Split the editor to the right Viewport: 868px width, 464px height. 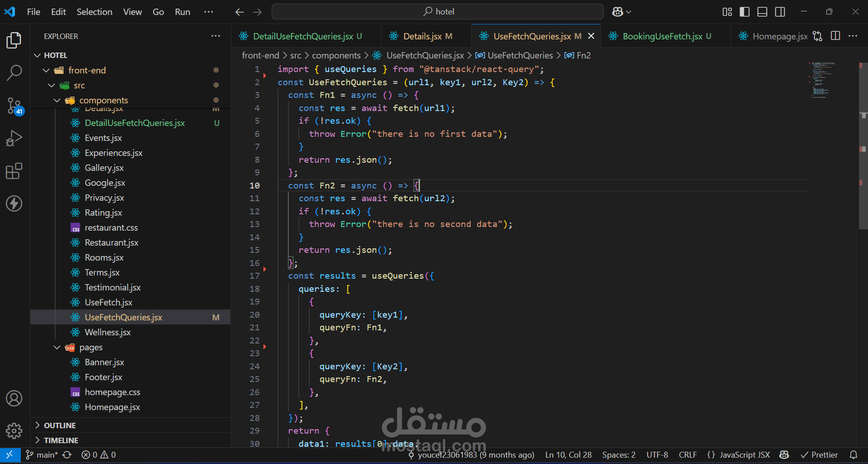[835, 36]
